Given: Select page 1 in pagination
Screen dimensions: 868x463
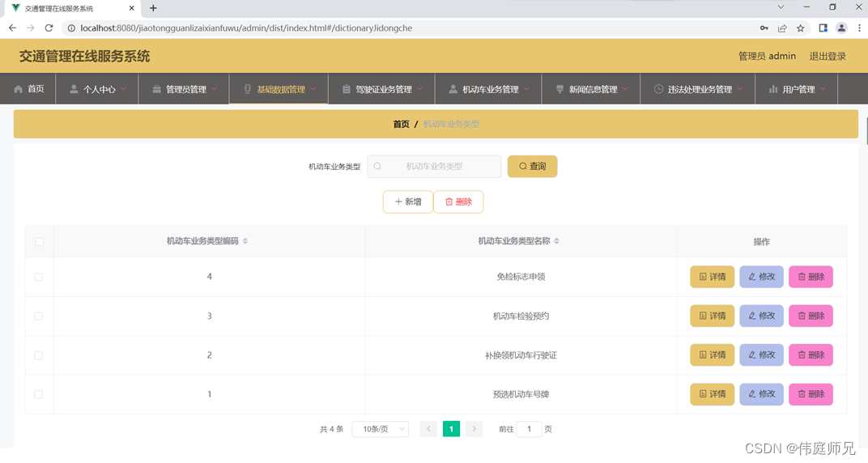Looking at the screenshot, I should pos(451,429).
